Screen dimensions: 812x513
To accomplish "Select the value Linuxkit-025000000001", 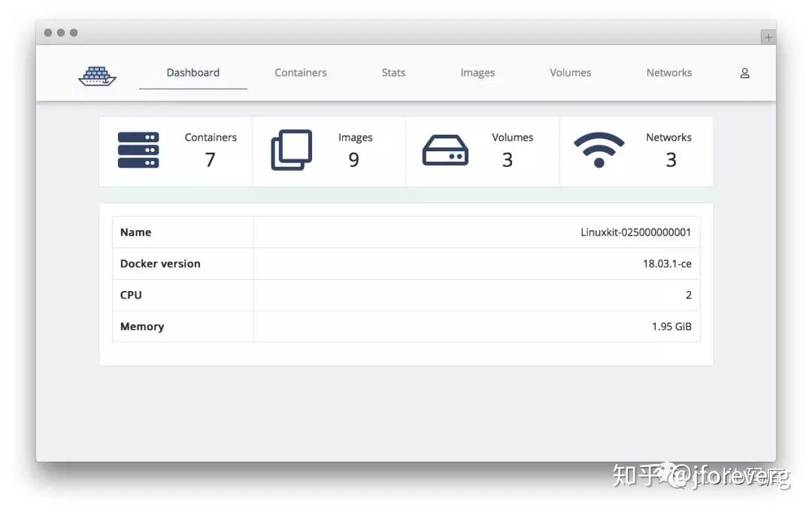I will pos(635,232).
